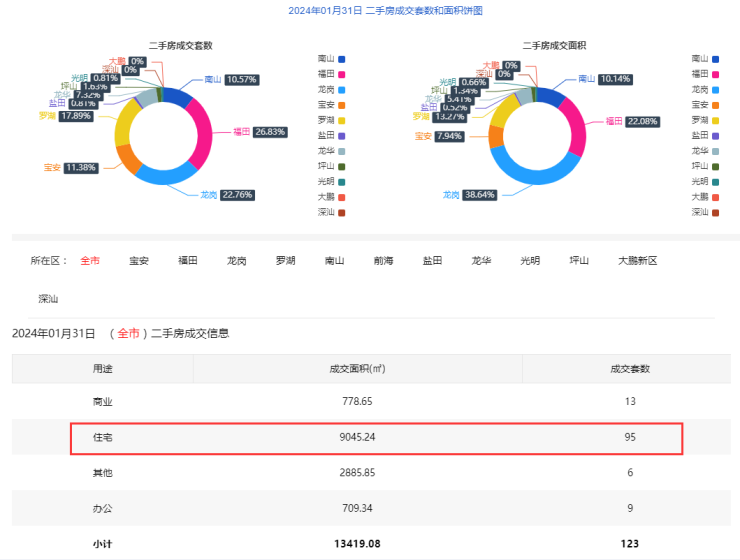Viewport: 740px width, 560px height.
Task: Choose the 龙华 district tab
Action: pos(481,261)
